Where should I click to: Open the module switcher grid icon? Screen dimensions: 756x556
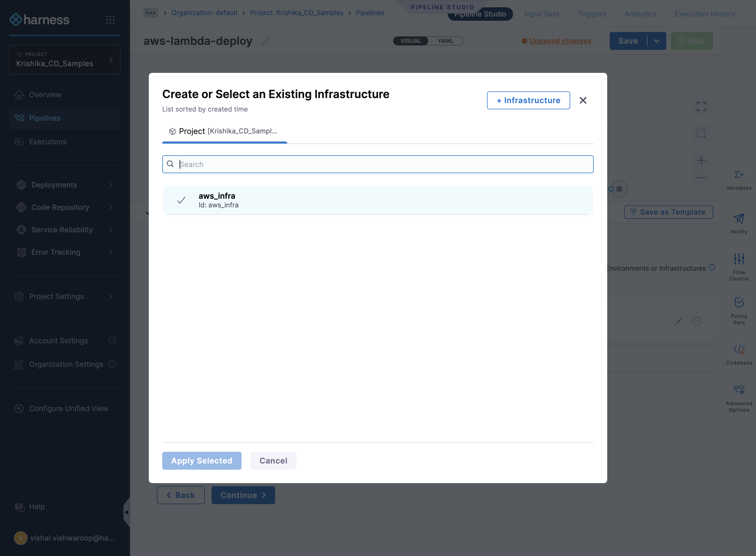[110, 20]
